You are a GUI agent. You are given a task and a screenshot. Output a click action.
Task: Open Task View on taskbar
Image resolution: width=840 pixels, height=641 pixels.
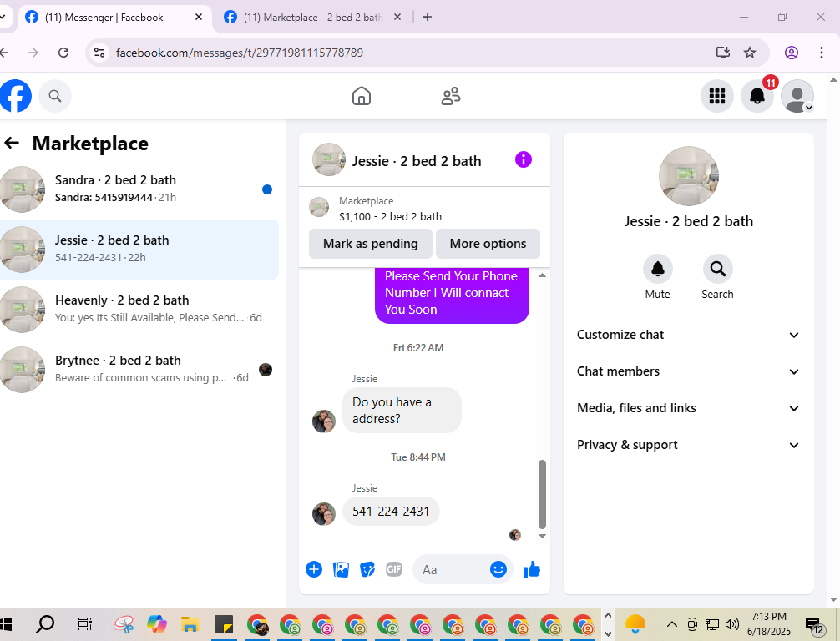click(84, 623)
